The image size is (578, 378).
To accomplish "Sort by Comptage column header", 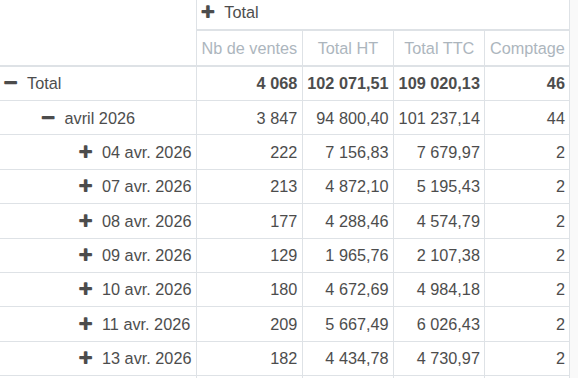I will (x=527, y=48).
